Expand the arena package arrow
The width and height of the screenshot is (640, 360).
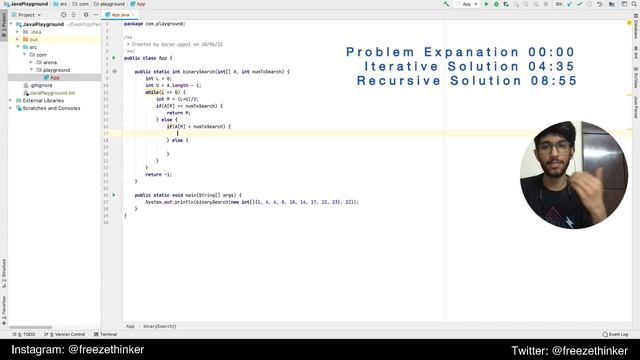coord(31,62)
